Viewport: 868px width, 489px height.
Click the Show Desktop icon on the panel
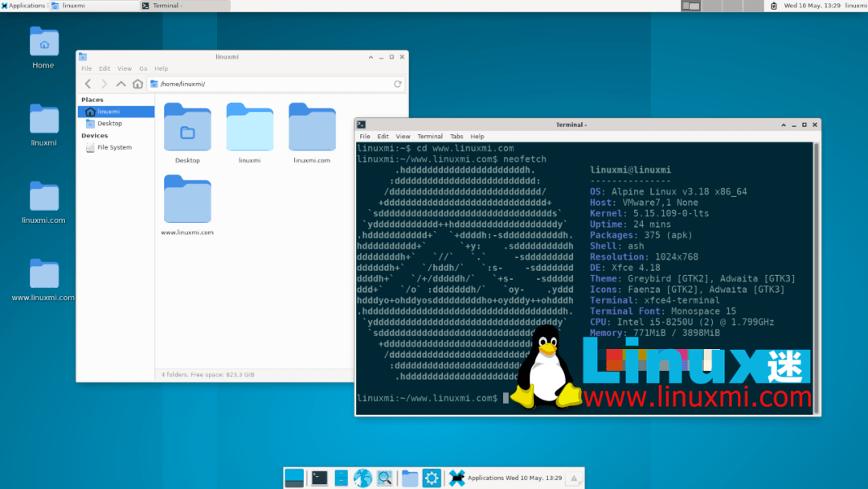(x=294, y=478)
